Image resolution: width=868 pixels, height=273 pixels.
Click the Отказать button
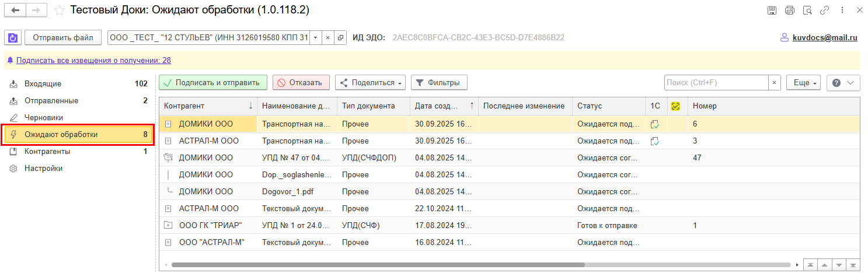(x=301, y=83)
